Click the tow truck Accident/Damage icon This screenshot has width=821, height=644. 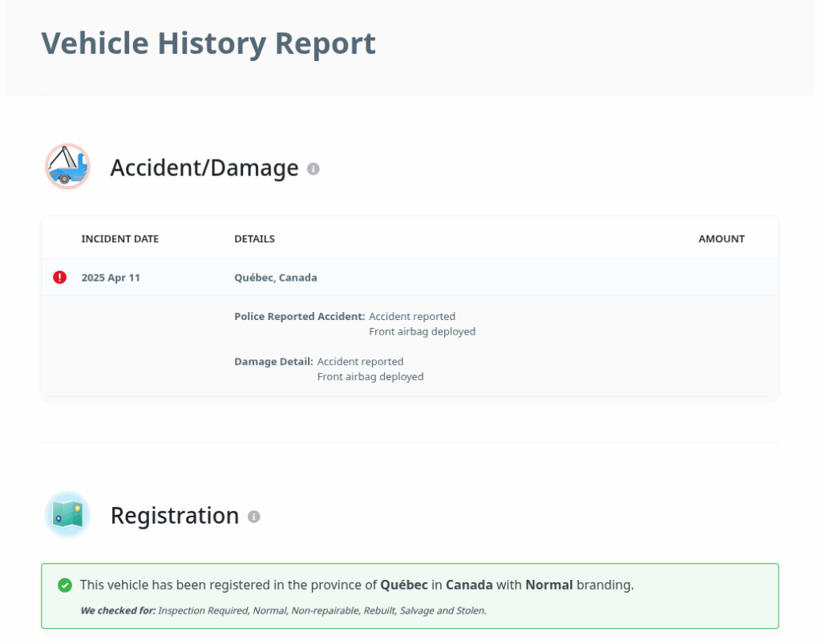67,167
